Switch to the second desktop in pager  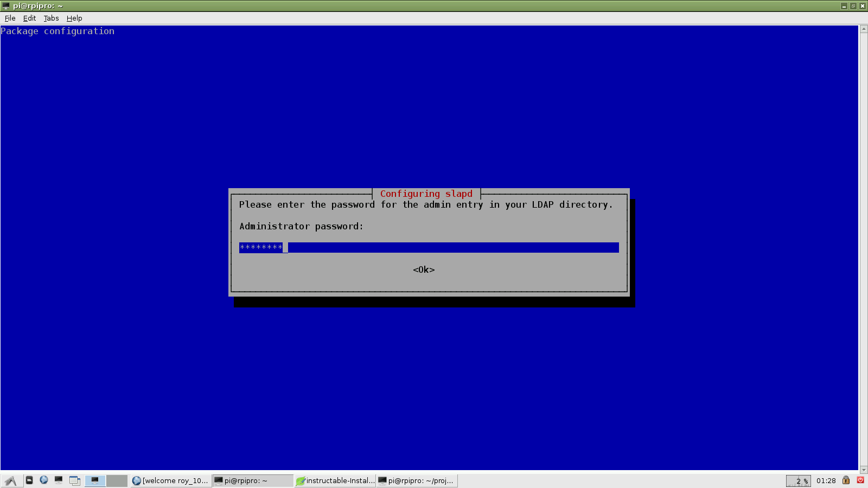tap(117, 480)
